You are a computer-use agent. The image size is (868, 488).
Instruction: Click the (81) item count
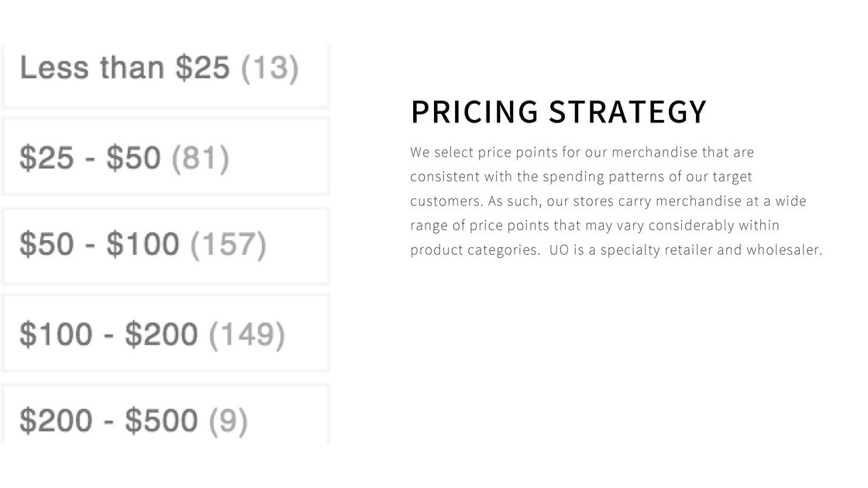pyautogui.click(x=200, y=159)
